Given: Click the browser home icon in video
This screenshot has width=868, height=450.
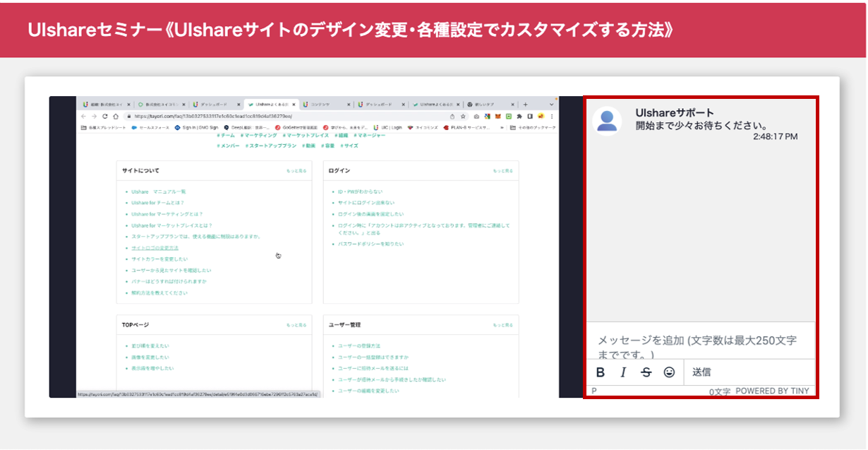Looking at the screenshot, I should tap(116, 116).
